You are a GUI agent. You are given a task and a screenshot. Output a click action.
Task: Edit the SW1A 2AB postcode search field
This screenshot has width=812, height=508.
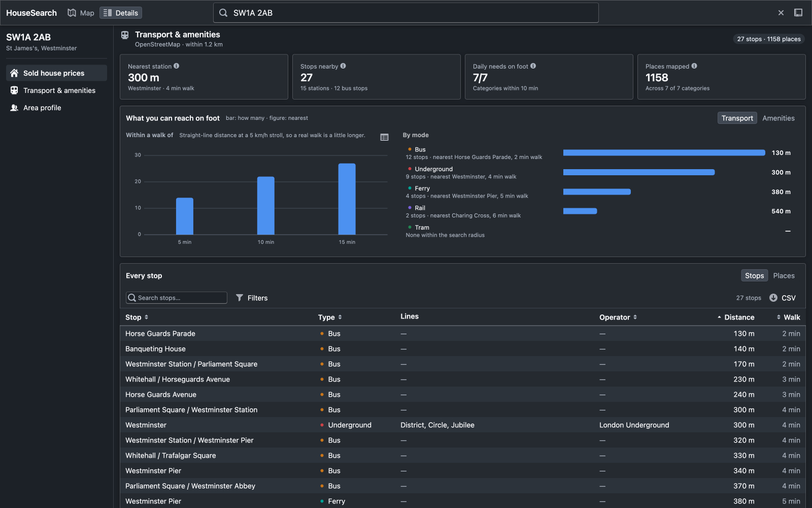point(406,13)
